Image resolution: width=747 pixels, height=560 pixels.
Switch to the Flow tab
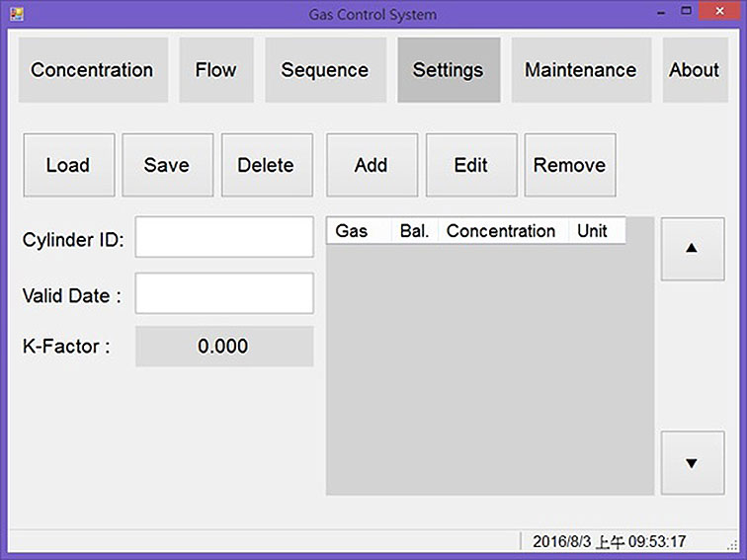(215, 70)
